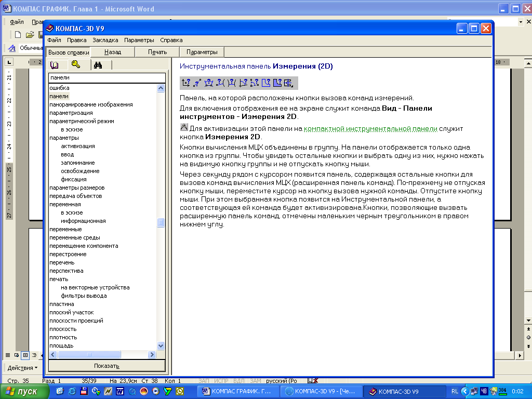Select index entry фильтры вывода
532x399 pixels.
(x=84, y=296)
